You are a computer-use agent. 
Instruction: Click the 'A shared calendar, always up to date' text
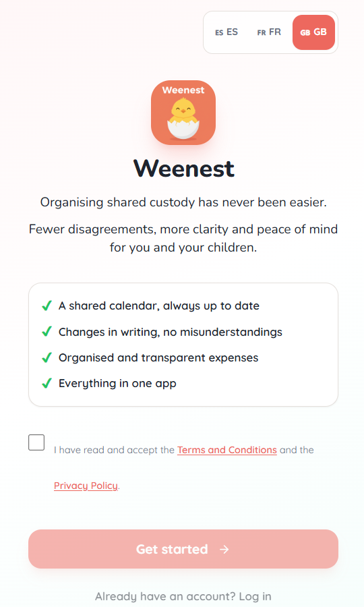click(159, 306)
